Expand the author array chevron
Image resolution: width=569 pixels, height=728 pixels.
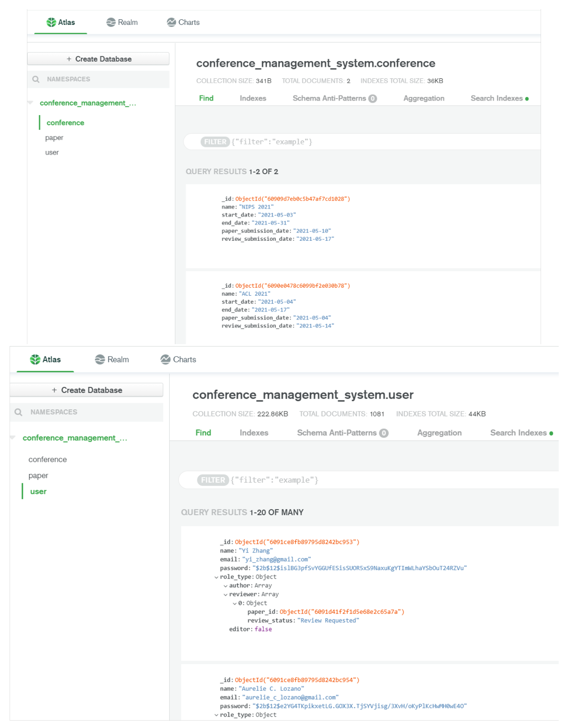coord(225,586)
